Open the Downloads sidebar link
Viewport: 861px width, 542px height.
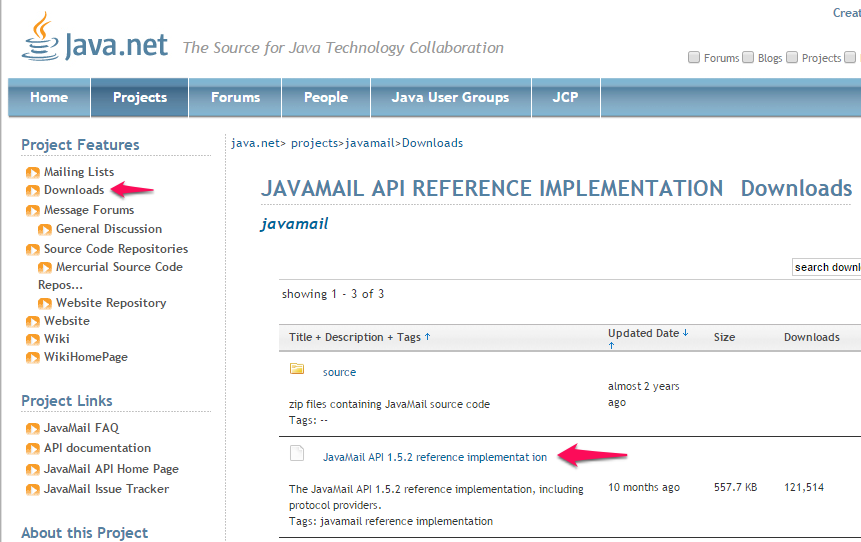[74, 190]
